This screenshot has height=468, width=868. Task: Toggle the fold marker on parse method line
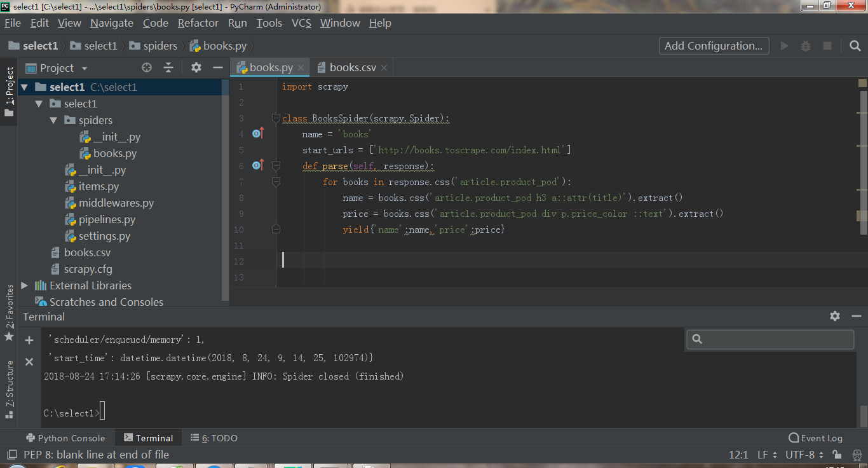[x=276, y=166]
